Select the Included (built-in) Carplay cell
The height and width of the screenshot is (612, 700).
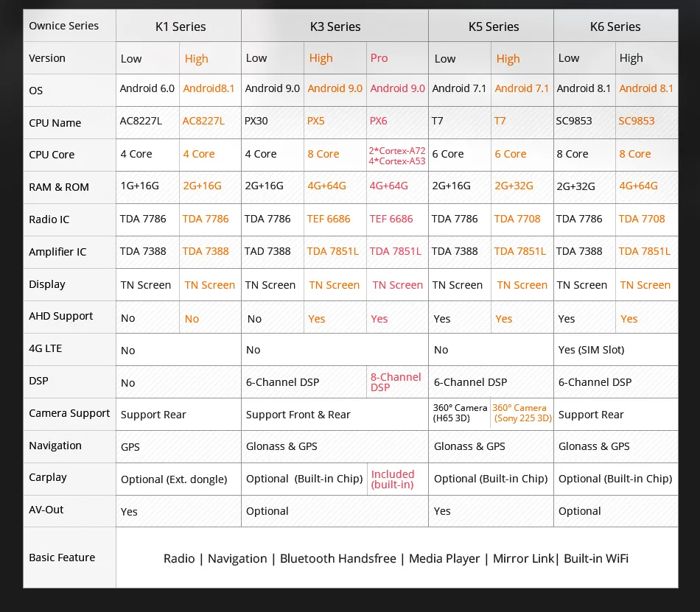pos(397,479)
